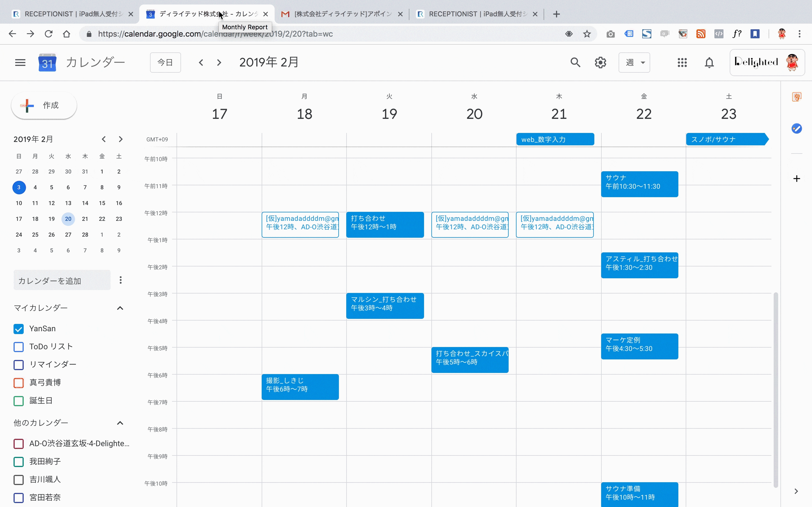
Task: Check the 誕生日 calendar checkbox
Action: (19, 401)
